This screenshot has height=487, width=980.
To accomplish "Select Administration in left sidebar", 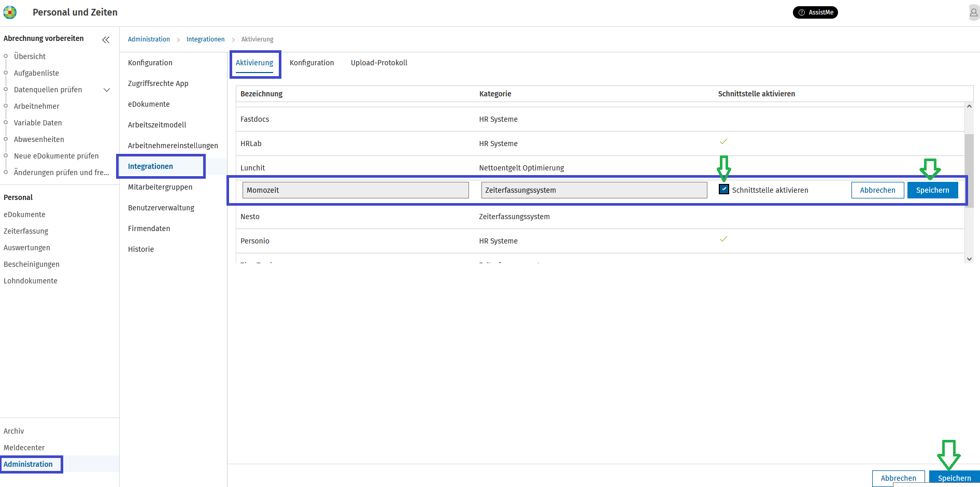I will pyautogui.click(x=28, y=464).
